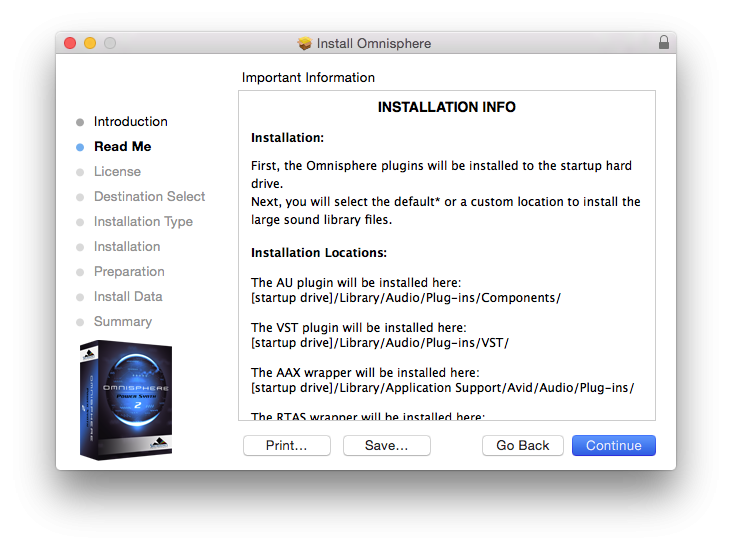The width and height of the screenshot is (732, 550).
Task: Click the AAX wrapper Avid path text
Action: click(443, 388)
